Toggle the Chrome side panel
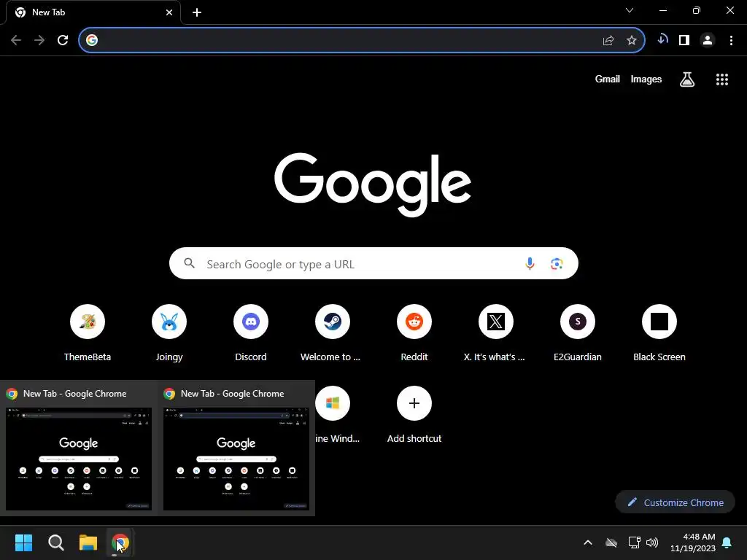The width and height of the screenshot is (747, 560). tap(684, 40)
